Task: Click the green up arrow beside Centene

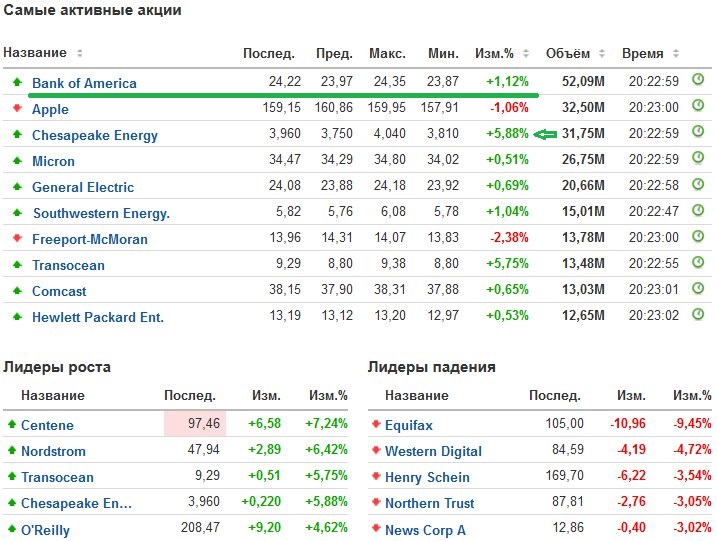Action: (x=12, y=424)
